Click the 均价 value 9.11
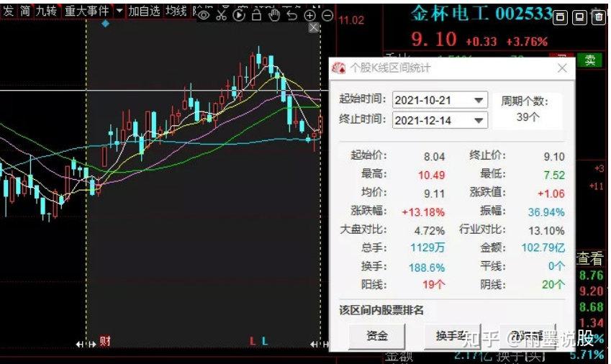The height and width of the screenshot is (364, 611). (435, 194)
